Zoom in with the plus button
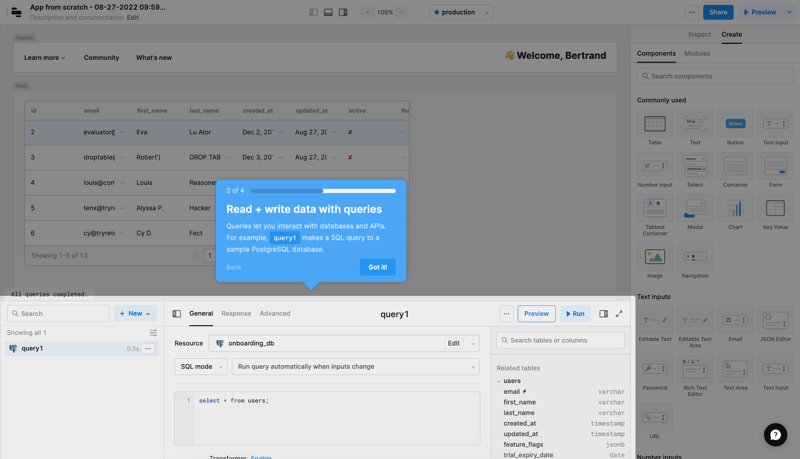Screen dimensions: 800x459 tap(402, 12)
